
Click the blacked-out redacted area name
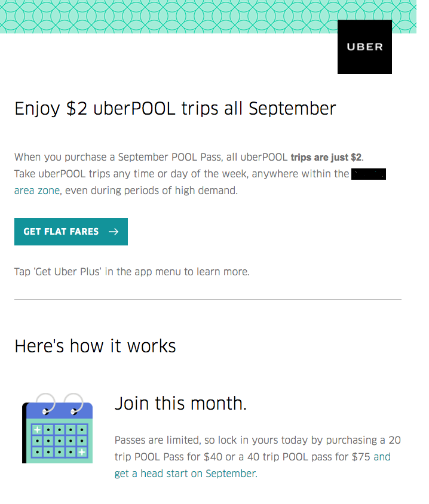click(x=368, y=174)
